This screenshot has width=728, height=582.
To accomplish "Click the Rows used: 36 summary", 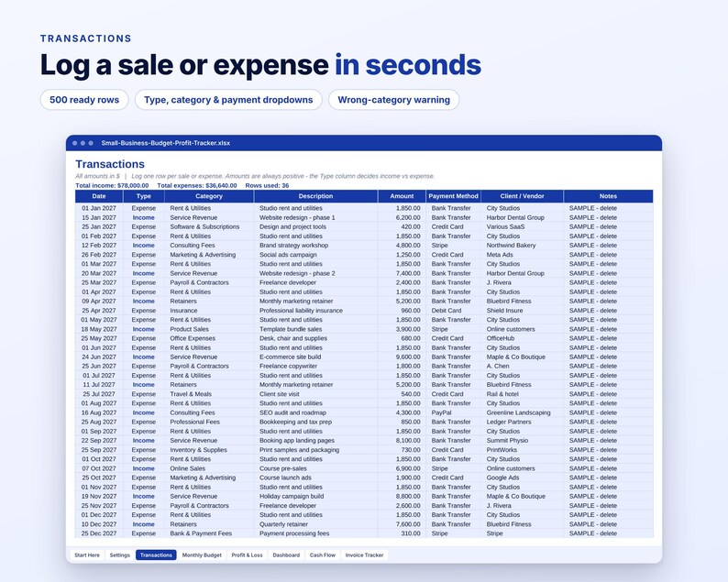I will tap(267, 186).
